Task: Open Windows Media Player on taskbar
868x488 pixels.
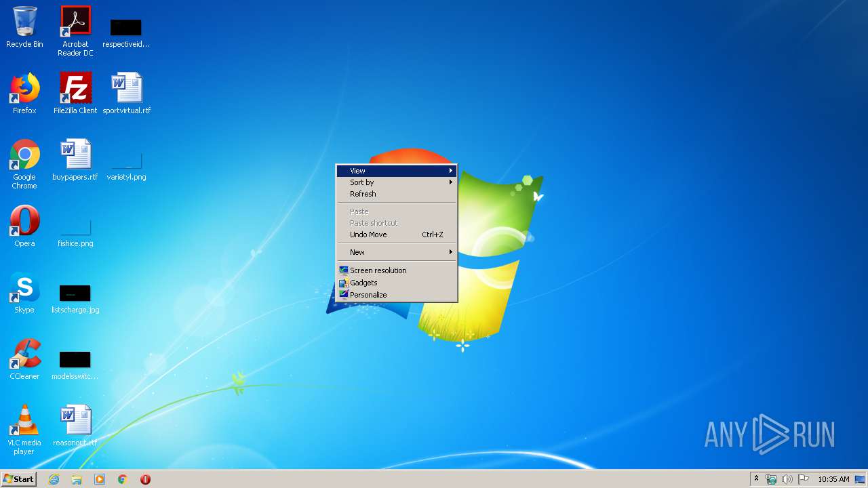Action: [x=100, y=479]
